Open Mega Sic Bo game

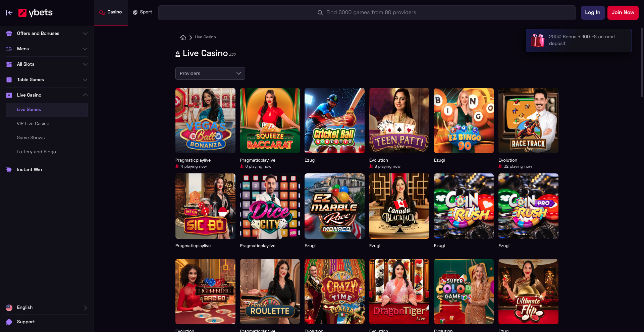click(205, 206)
